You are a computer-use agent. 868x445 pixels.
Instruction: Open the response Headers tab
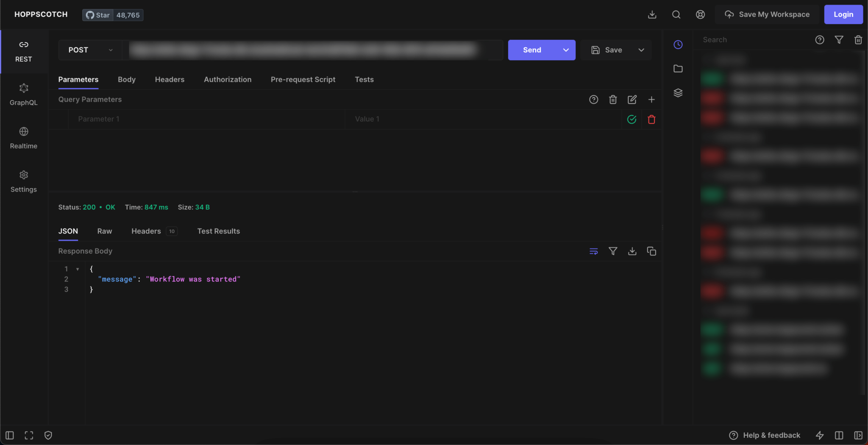point(146,231)
